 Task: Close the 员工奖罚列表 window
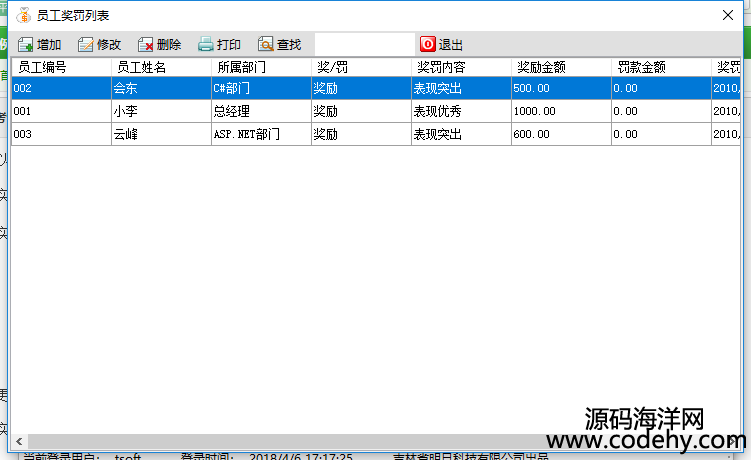[x=728, y=15]
